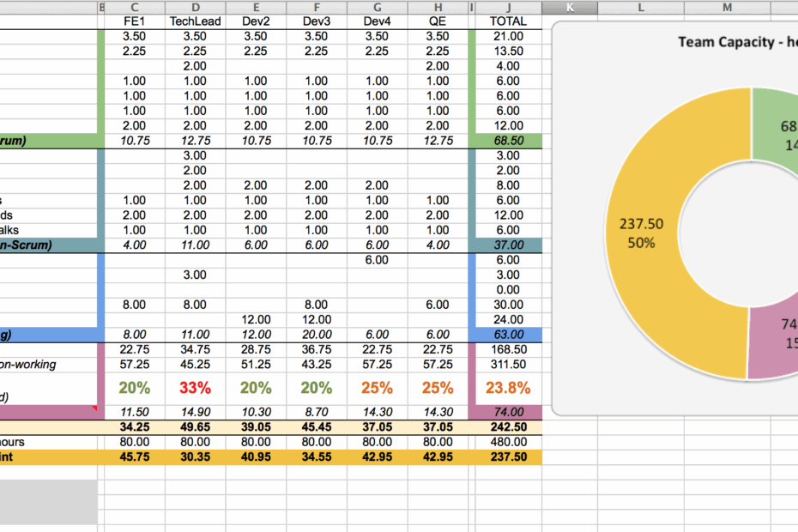Select the italic 20.00 Dev3 cell

(317, 335)
